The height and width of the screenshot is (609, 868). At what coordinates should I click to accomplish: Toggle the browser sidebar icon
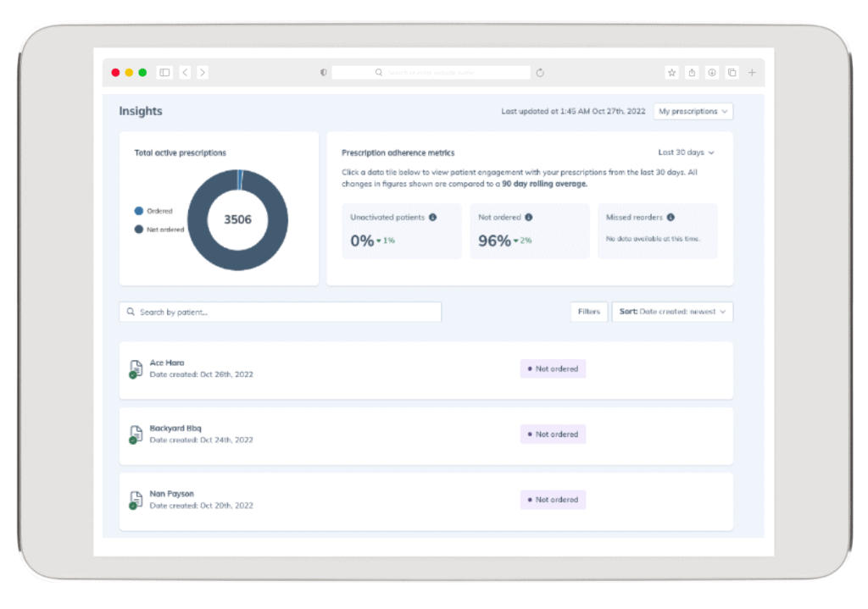coord(164,73)
